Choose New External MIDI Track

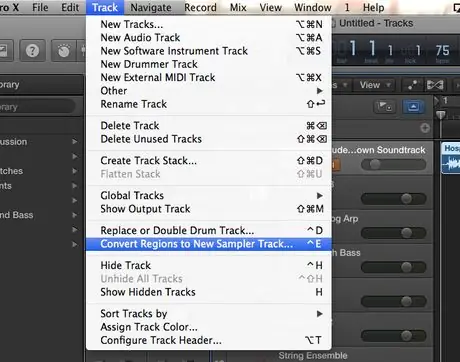209,77
